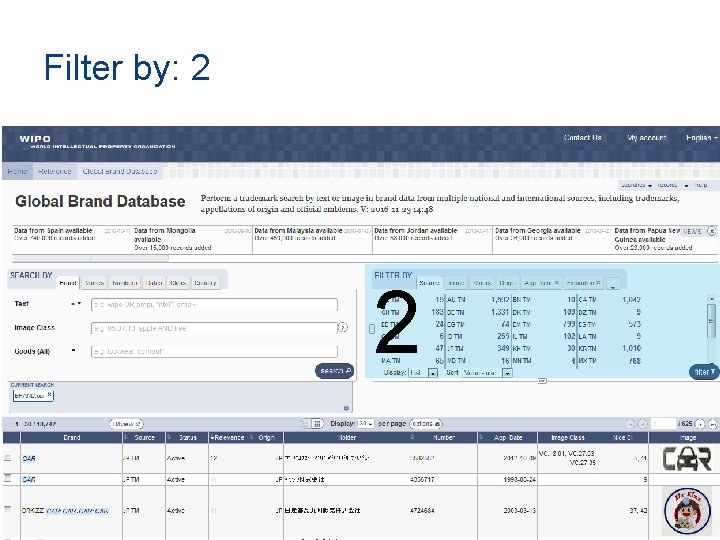720x540 pixels.
Task: Switch results to grid view icon
Action: [x=317, y=424]
